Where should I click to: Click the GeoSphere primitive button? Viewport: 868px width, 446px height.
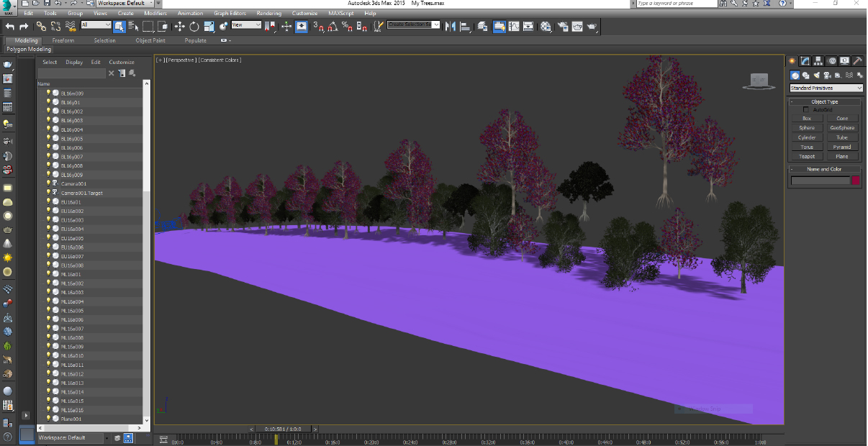coord(842,128)
